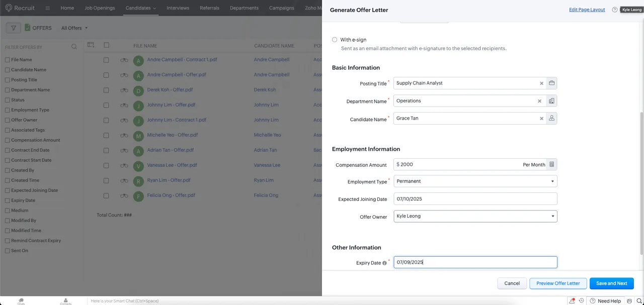Click the offers filter funnel icon

(14, 28)
